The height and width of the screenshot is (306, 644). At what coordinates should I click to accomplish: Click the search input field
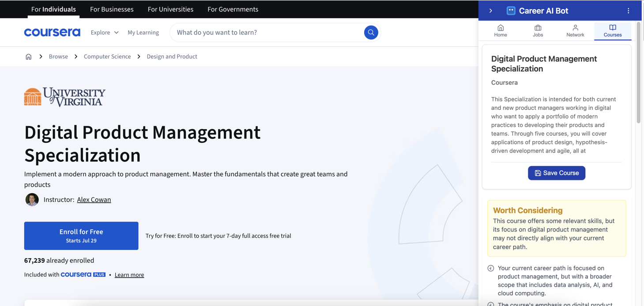tap(267, 33)
